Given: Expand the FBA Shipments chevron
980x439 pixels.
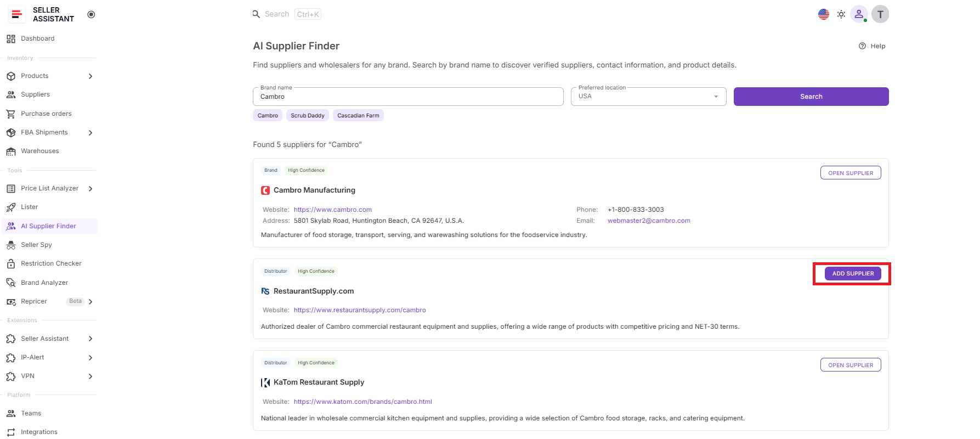Looking at the screenshot, I should click(x=90, y=133).
